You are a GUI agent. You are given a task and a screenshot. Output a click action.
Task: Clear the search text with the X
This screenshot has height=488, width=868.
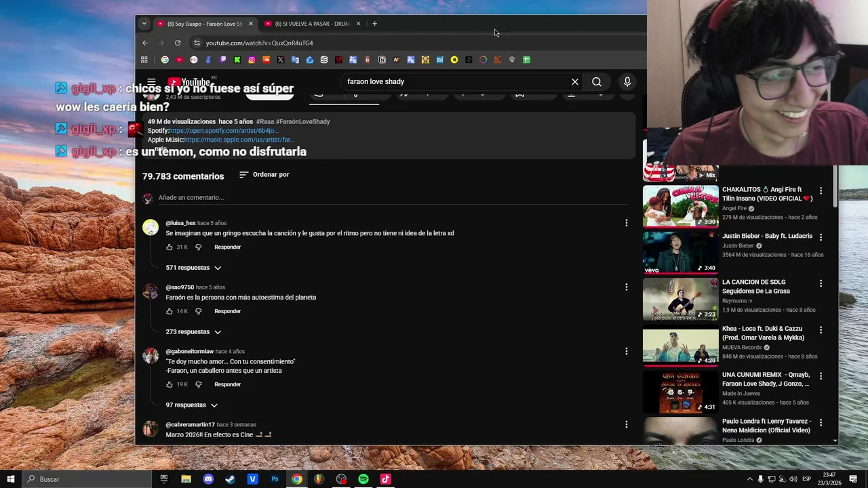coord(575,82)
